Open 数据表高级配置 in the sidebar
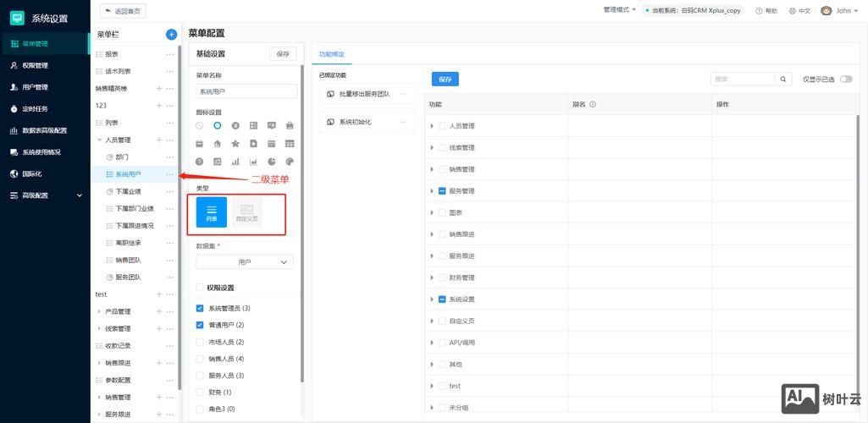The image size is (868, 423). click(45, 130)
